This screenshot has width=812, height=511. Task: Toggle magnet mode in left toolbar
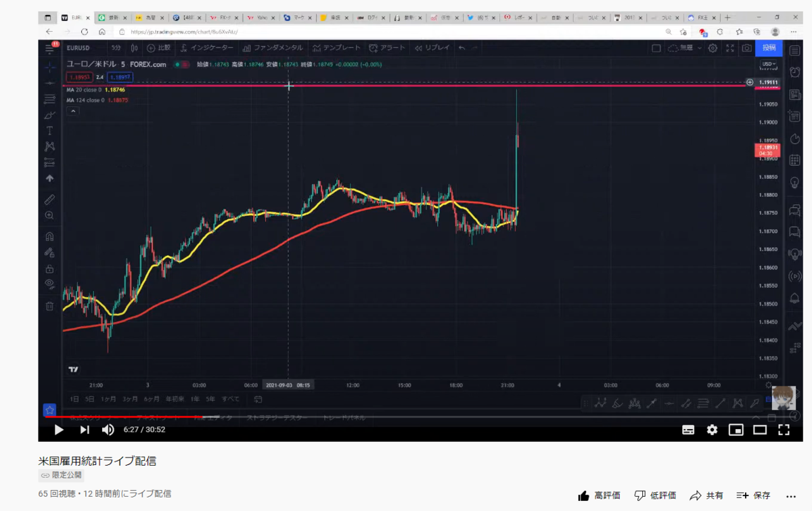pyautogui.click(x=49, y=237)
